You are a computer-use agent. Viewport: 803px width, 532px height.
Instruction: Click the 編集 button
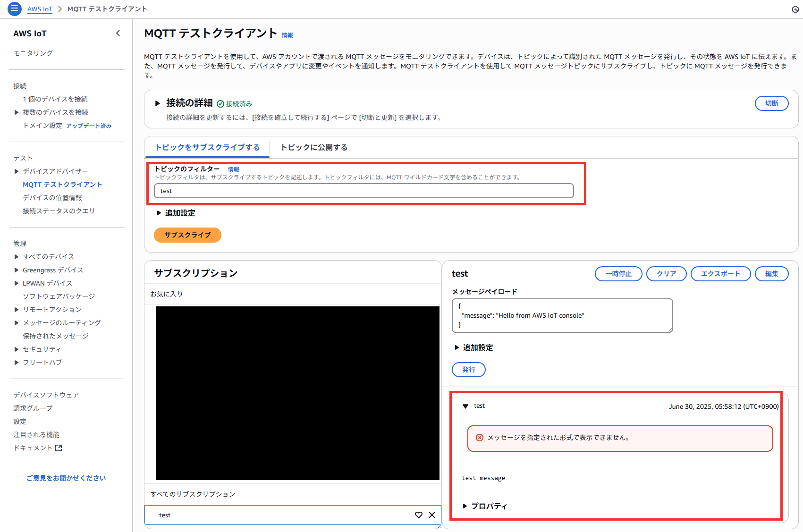771,274
